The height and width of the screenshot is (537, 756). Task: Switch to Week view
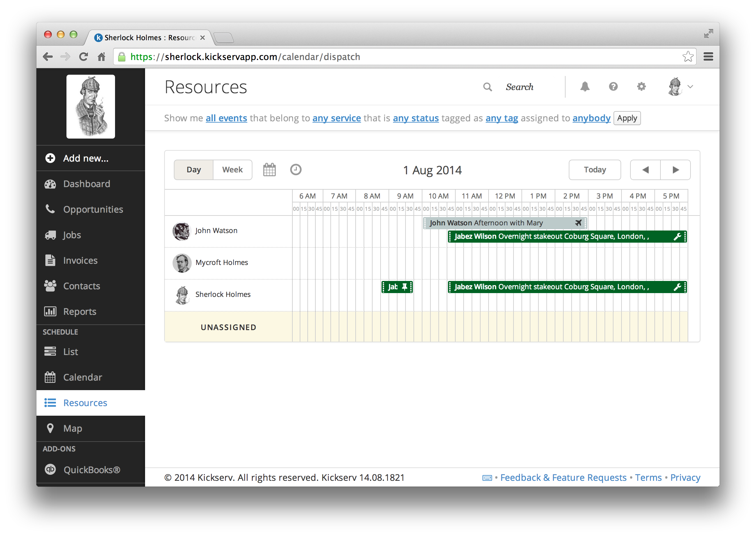tap(232, 170)
